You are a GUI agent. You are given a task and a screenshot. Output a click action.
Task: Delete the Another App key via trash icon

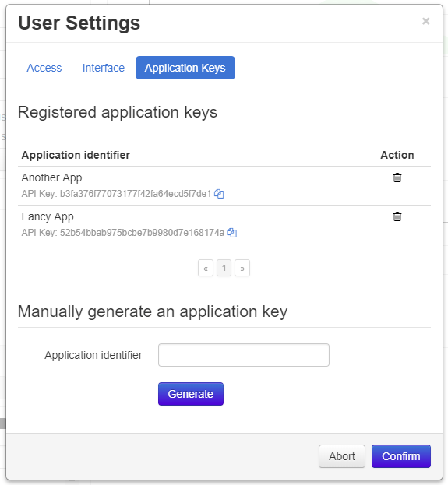397,177
